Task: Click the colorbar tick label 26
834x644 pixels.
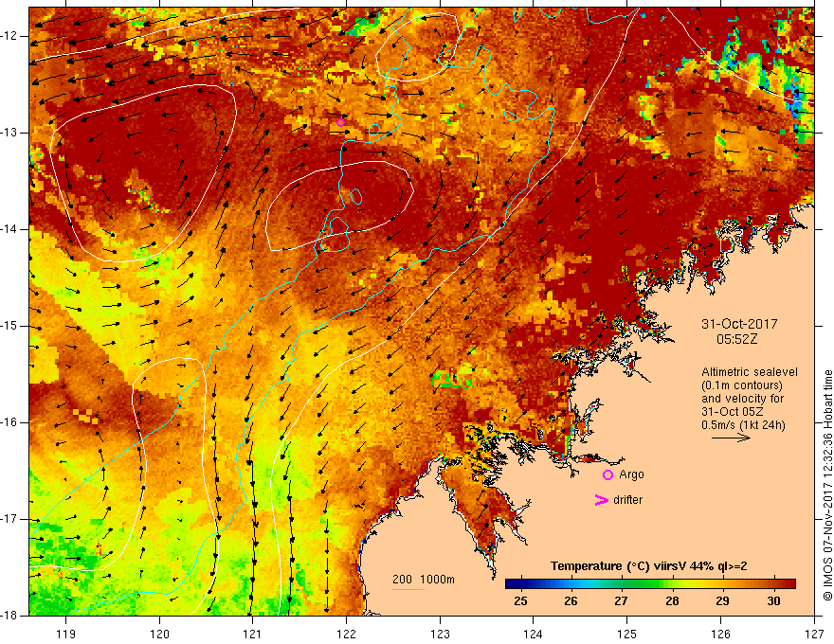Action: (x=571, y=601)
